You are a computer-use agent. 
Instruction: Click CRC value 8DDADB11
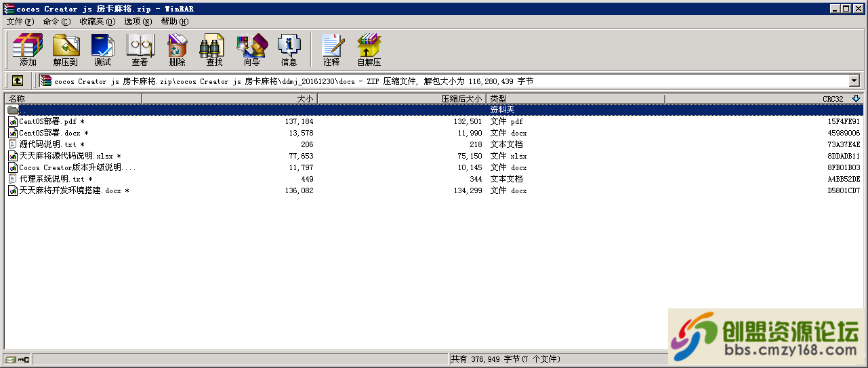tap(844, 156)
